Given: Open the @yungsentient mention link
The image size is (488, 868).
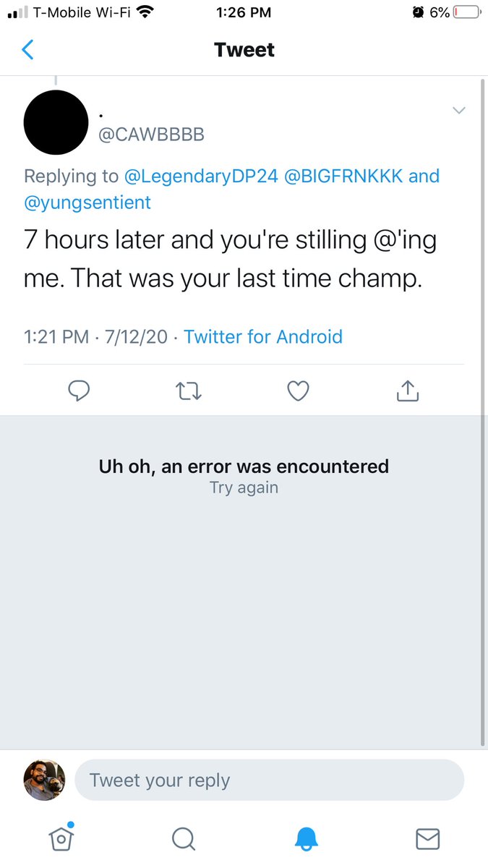Looking at the screenshot, I should pyautogui.click(x=87, y=203).
